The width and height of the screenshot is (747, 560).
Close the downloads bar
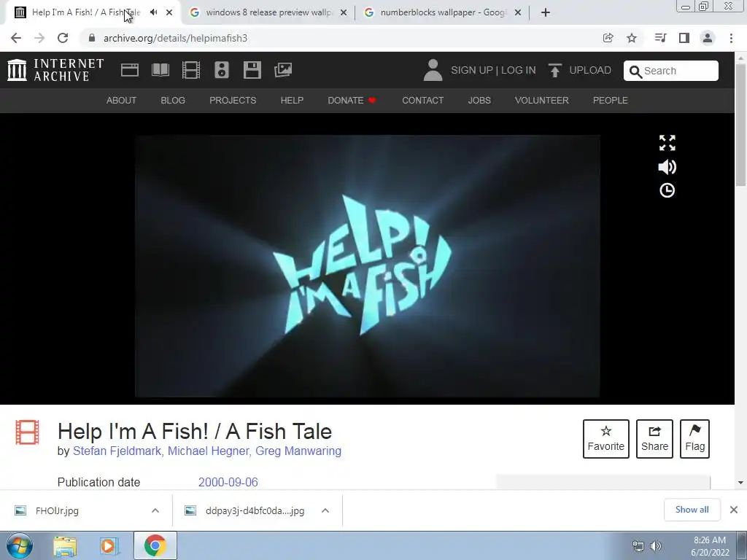pyautogui.click(x=734, y=510)
